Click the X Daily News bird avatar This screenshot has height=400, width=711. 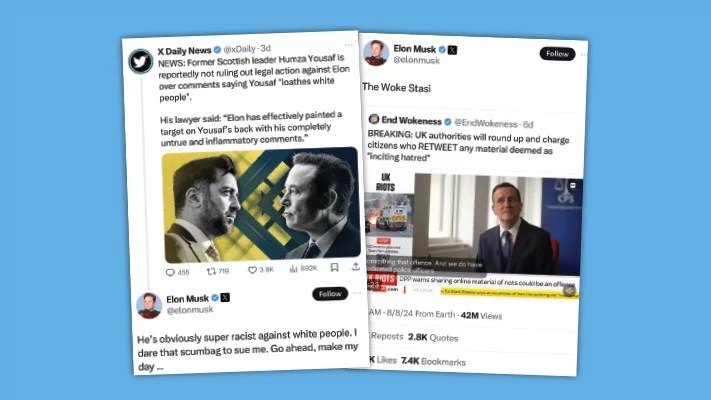coord(141,61)
